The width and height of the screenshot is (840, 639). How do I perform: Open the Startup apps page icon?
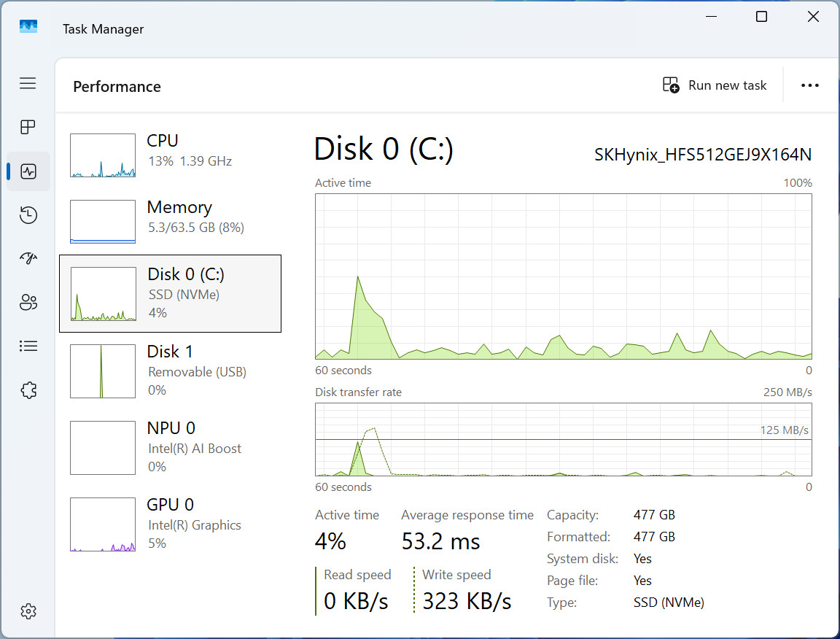[x=28, y=258]
